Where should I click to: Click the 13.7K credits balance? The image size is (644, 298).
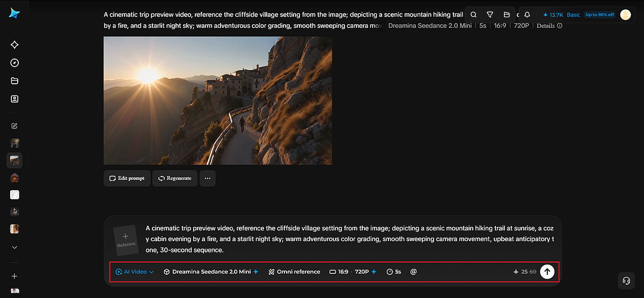(x=553, y=14)
